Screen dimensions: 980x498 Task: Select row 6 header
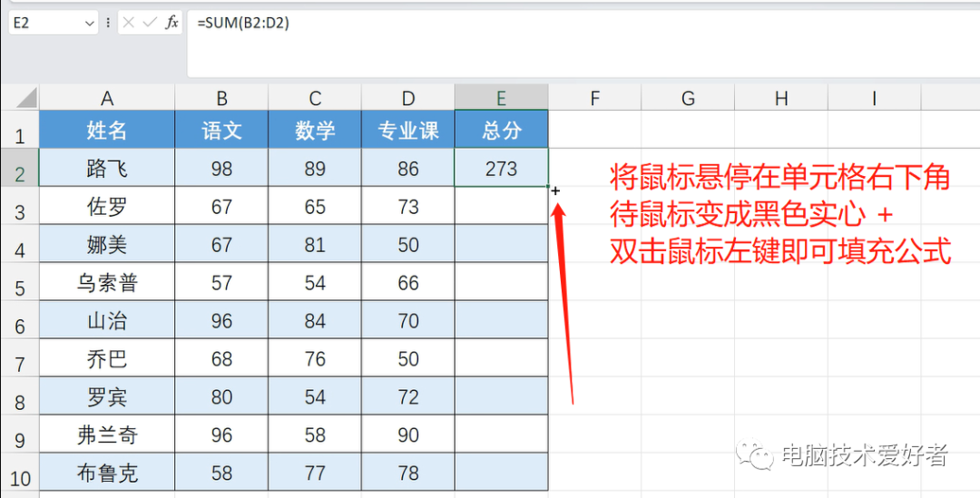(x=19, y=320)
